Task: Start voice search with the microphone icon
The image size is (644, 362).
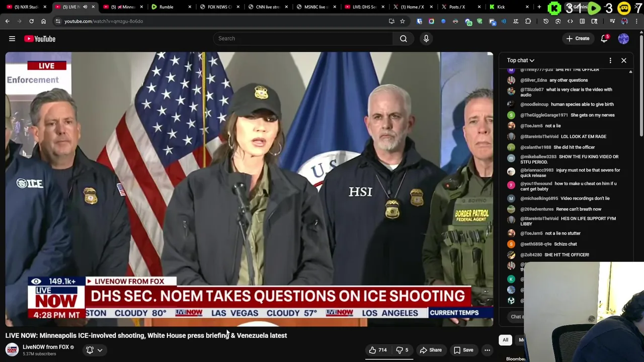Action: (x=426, y=39)
